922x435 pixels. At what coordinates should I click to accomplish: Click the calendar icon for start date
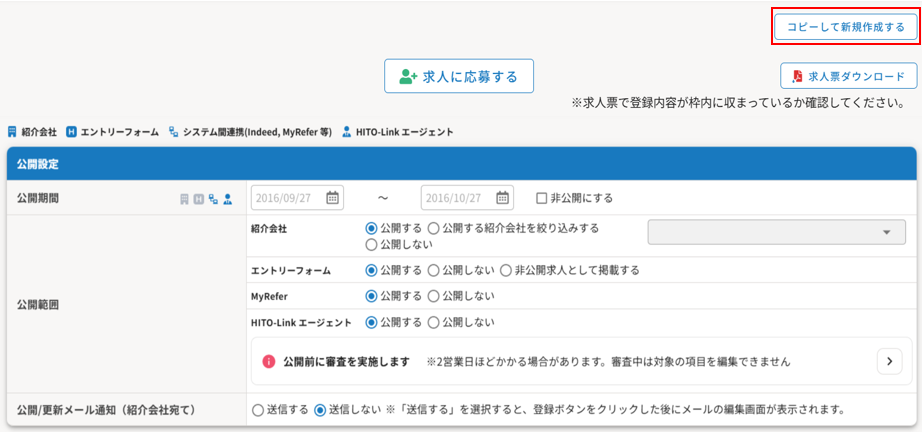(333, 198)
